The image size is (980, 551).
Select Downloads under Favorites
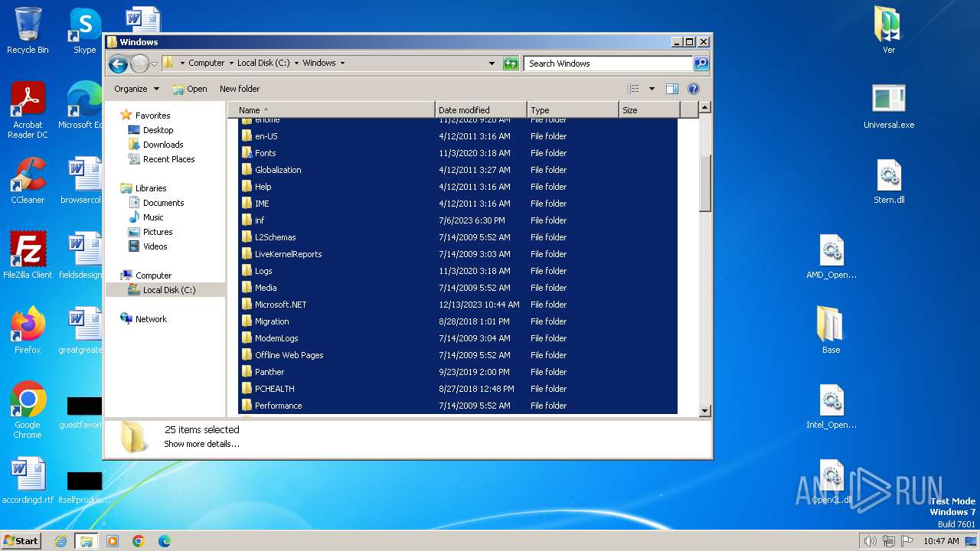(163, 145)
